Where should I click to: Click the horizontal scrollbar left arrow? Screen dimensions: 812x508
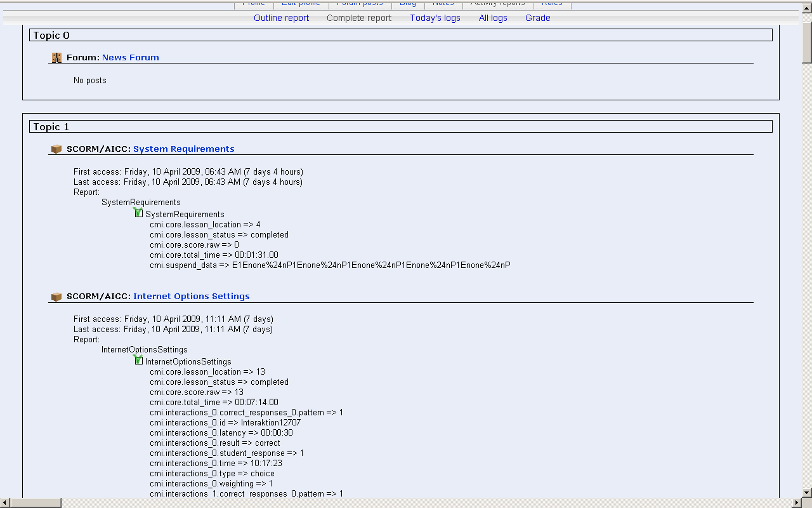[x=5, y=503]
